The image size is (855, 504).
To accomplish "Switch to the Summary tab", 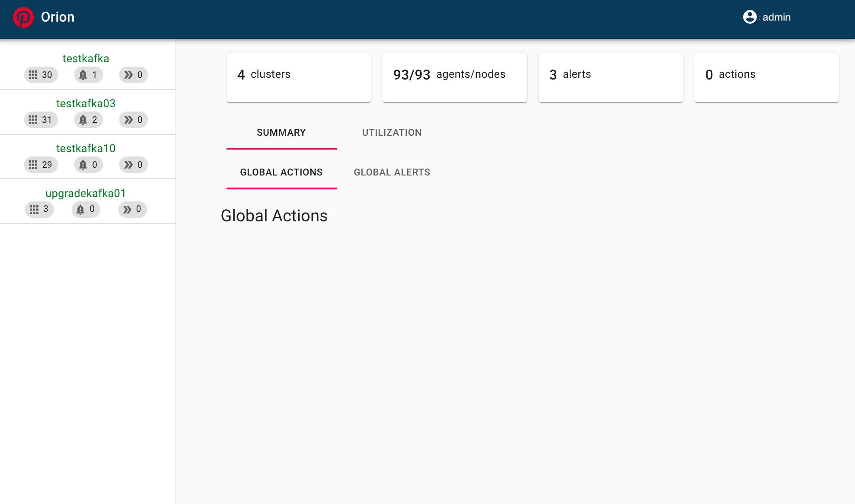I will tap(281, 133).
